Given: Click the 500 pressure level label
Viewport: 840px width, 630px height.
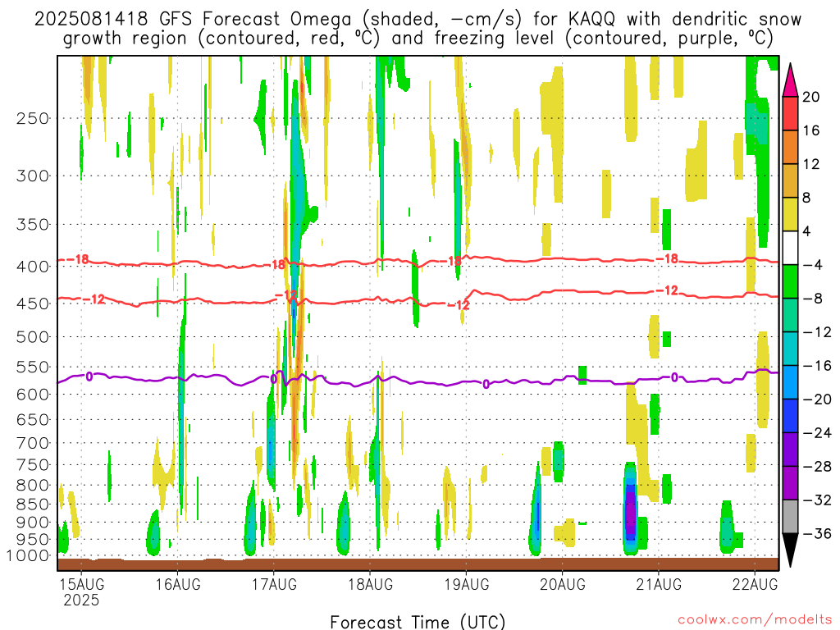Looking at the screenshot, I should (x=33, y=337).
